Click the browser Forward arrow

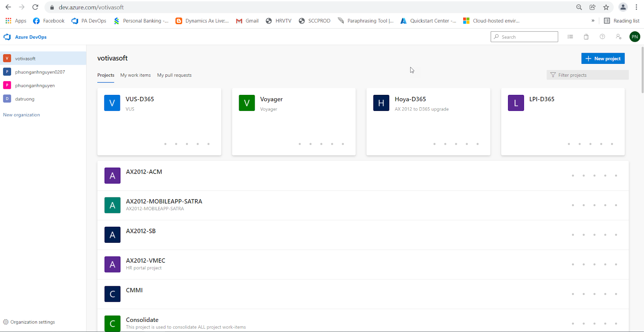(22, 7)
